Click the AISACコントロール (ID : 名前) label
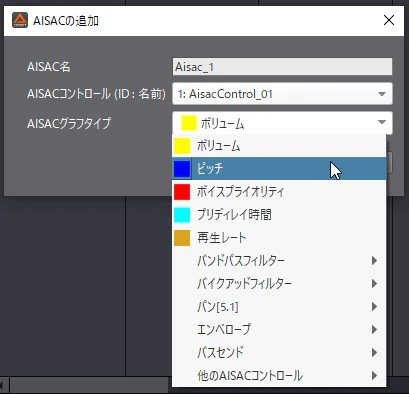 [96, 94]
